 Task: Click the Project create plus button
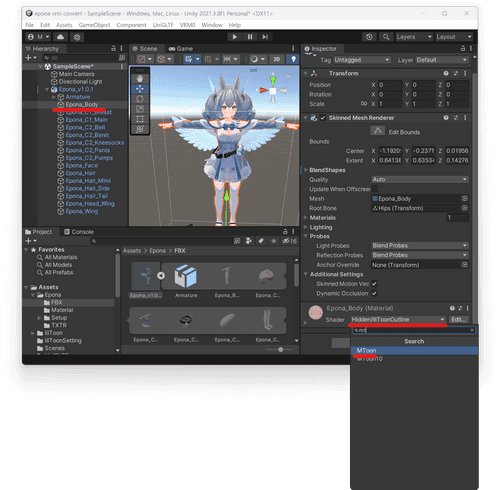(x=30, y=241)
